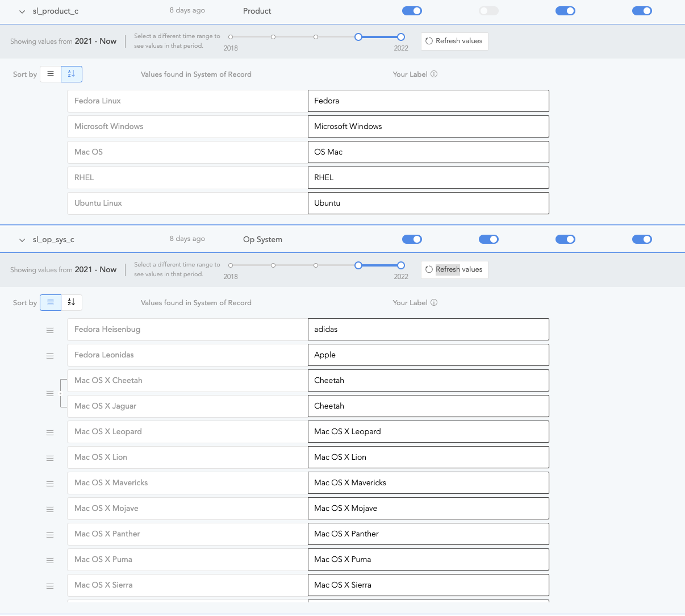Click the Op System field label
685x616 pixels.
click(x=262, y=239)
